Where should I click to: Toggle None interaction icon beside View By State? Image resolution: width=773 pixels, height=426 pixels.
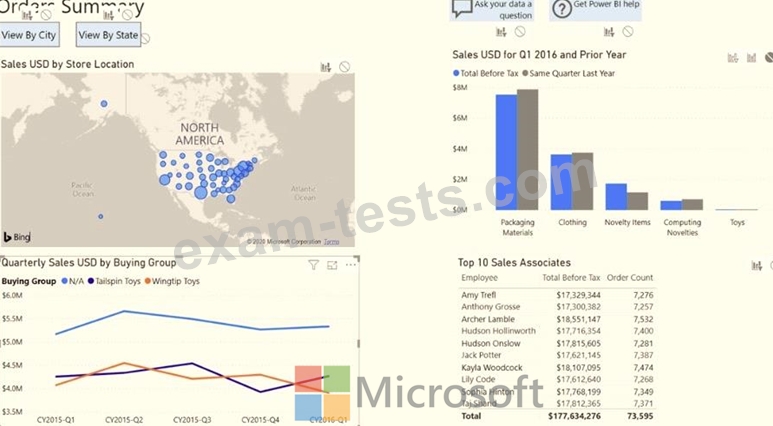[x=146, y=39]
